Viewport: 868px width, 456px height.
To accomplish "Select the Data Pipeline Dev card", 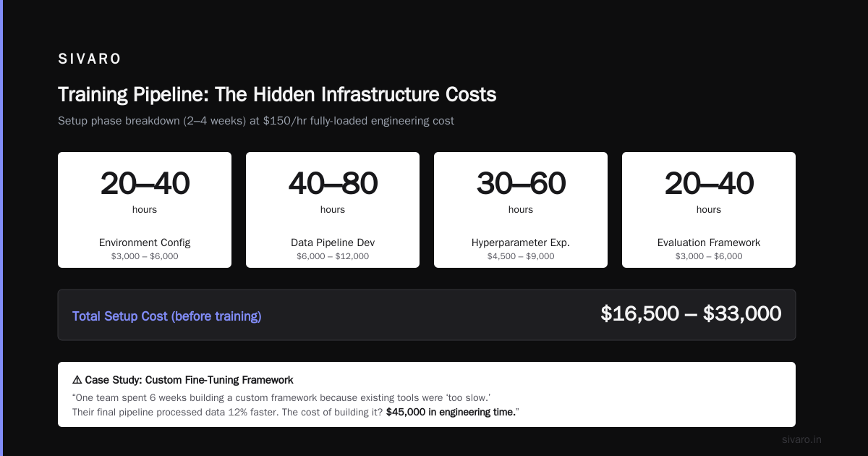I will (333, 210).
